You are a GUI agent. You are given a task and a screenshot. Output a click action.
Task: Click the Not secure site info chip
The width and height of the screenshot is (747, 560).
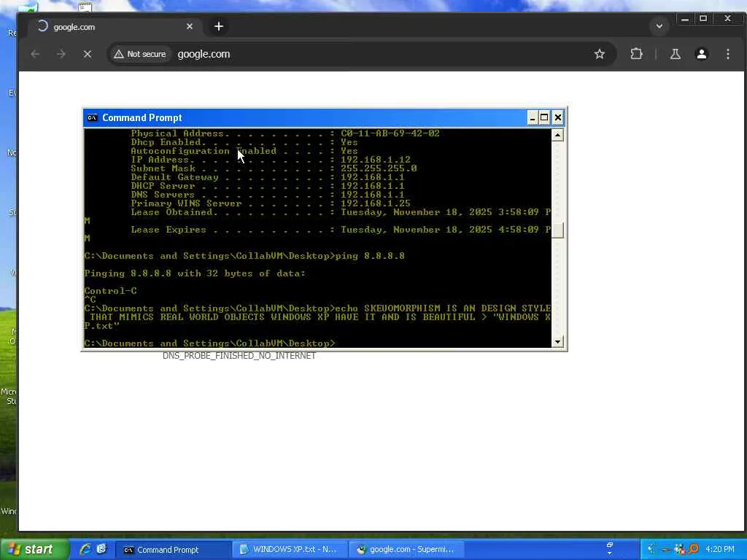pos(140,54)
